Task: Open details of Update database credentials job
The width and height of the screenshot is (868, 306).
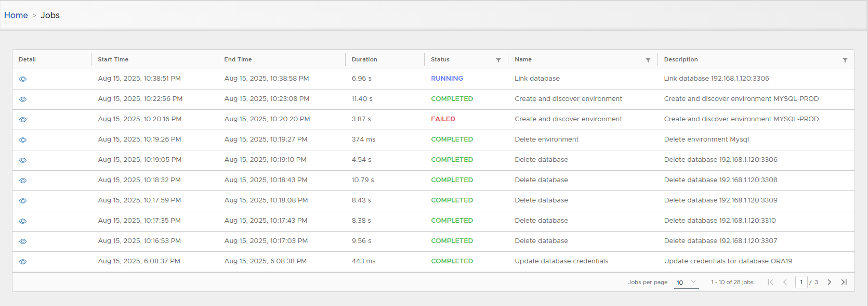Action: tap(23, 262)
